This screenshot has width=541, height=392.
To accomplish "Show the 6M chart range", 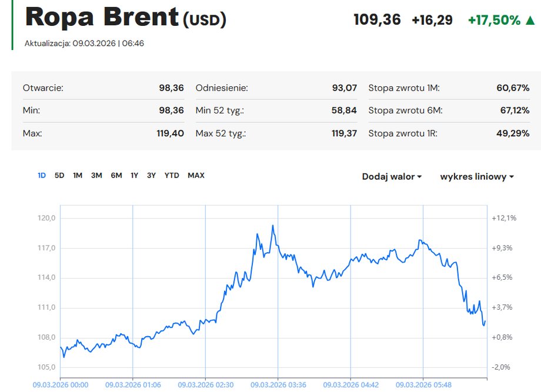I will [116, 175].
